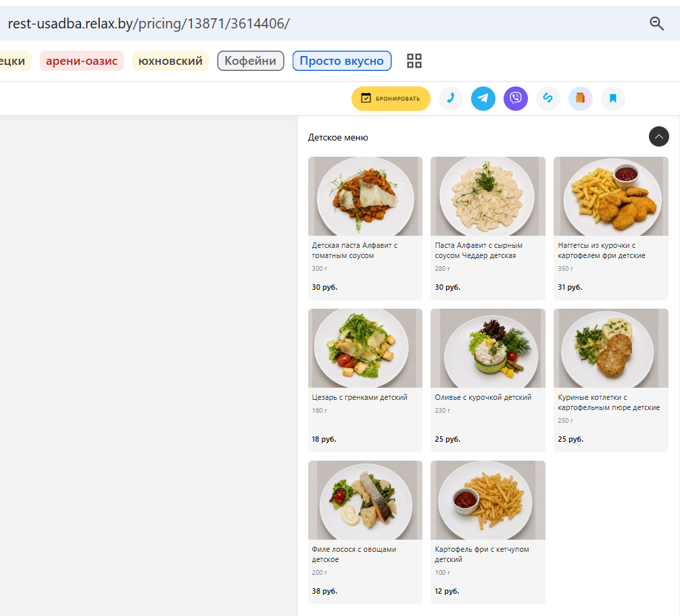
Task: Open the Telegram contact icon
Action: (483, 99)
